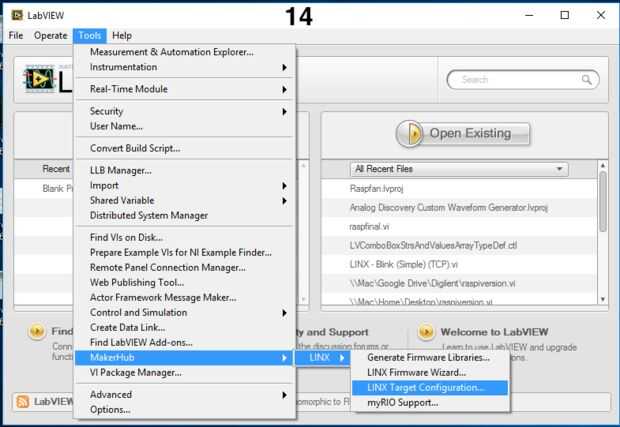
Task: Open LLB Manager...
Action: click(185, 170)
